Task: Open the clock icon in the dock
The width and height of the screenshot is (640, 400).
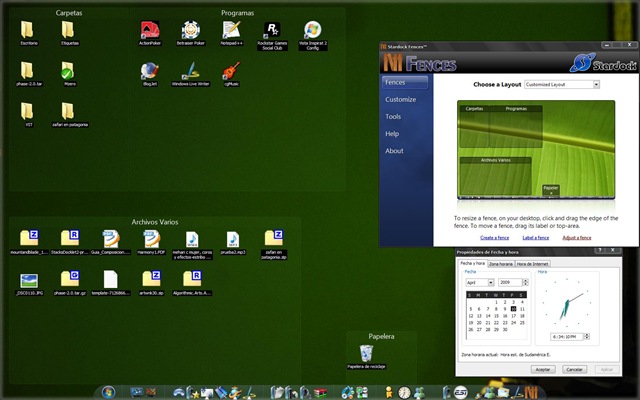Action: tap(404, 393)
